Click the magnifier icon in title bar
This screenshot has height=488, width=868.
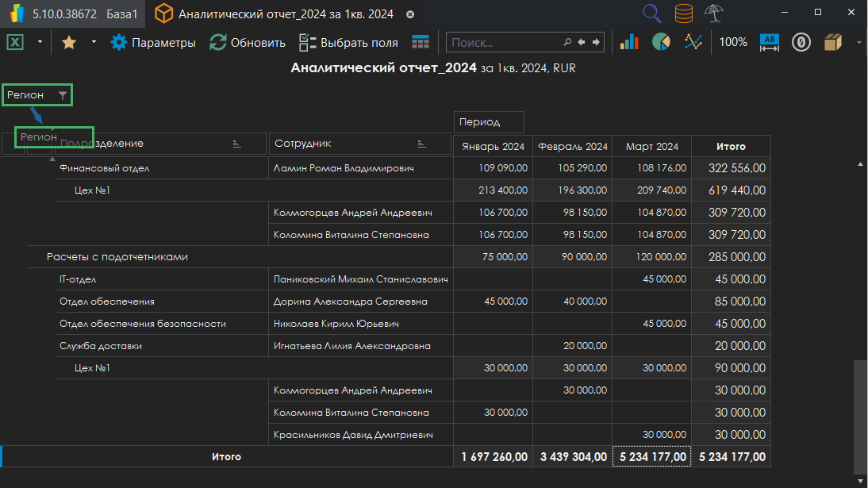pos(651,13)
